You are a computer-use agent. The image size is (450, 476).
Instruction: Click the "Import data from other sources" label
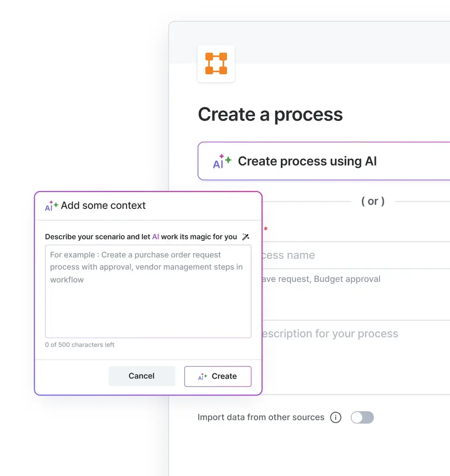(261, 417)
